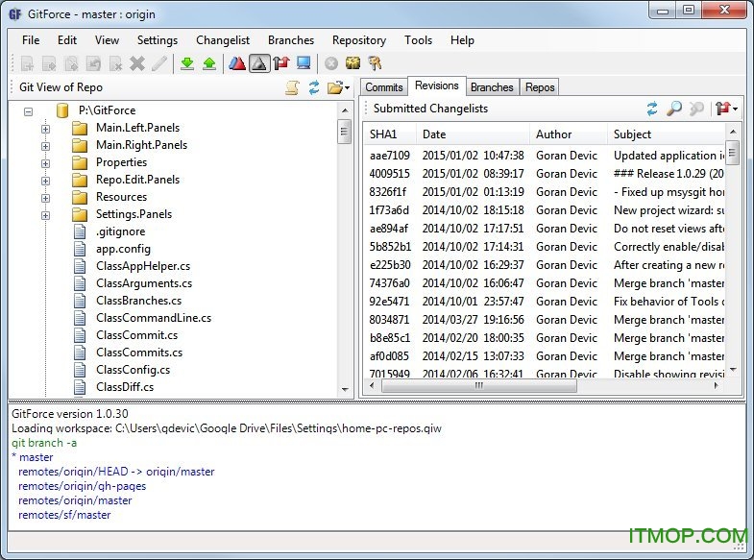
Task: Open the branch arrows dropdown in Submitted Changelists
Action: [725, 109]
